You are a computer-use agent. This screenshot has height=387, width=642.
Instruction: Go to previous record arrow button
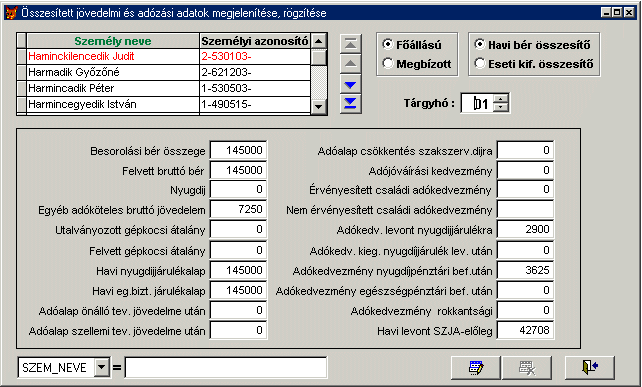click(x=350, y=64)
